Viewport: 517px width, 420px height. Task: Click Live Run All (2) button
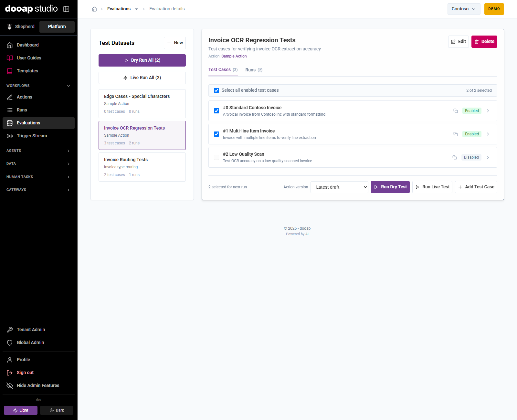point(142,78)
